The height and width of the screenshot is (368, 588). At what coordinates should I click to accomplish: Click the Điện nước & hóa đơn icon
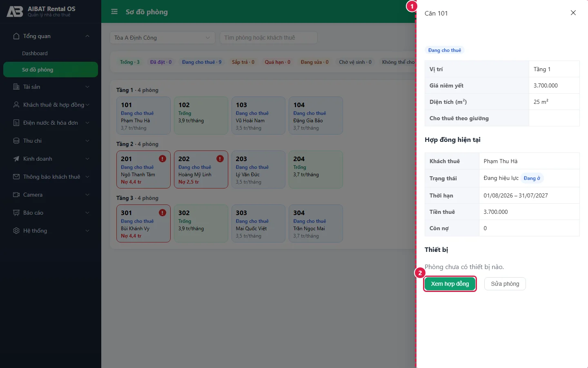(x=16, y=123)
